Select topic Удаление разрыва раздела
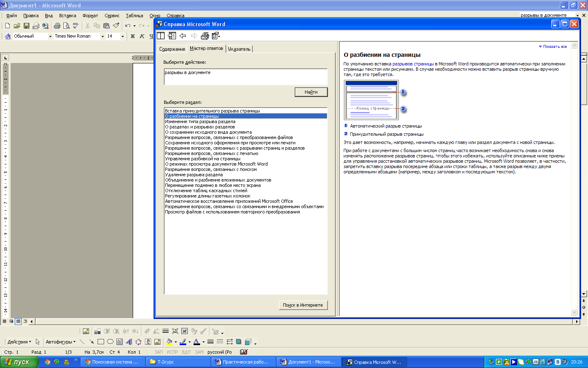This screenshot has height=368, width=588. click(246, 175)
